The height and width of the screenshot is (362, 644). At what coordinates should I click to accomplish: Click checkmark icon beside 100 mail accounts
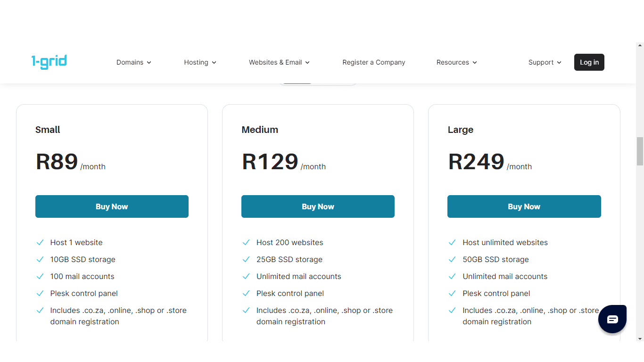(x=40, y=276)
